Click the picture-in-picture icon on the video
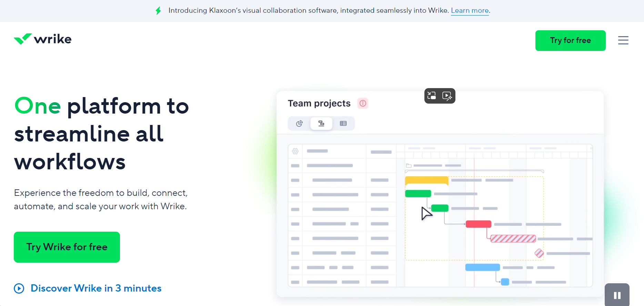The image size is (644, 306). (432, 96)
